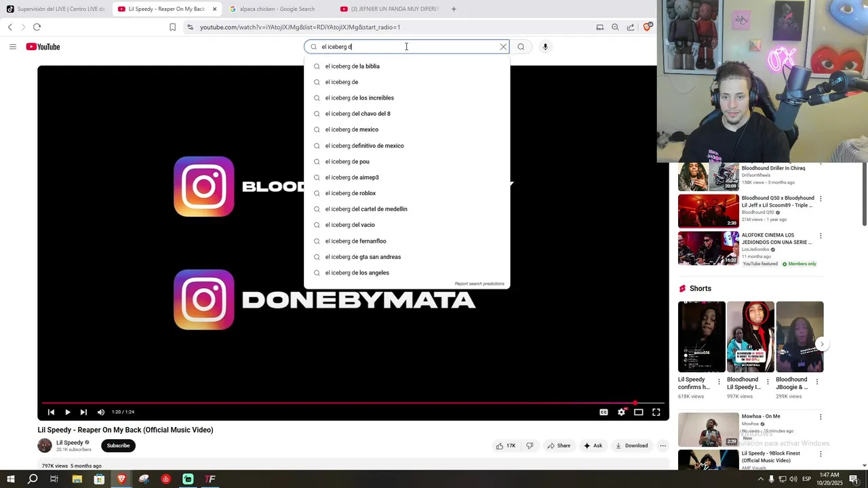868x488 pixels.
Task: Mute the video player volume
Action: tap(101, 412)
